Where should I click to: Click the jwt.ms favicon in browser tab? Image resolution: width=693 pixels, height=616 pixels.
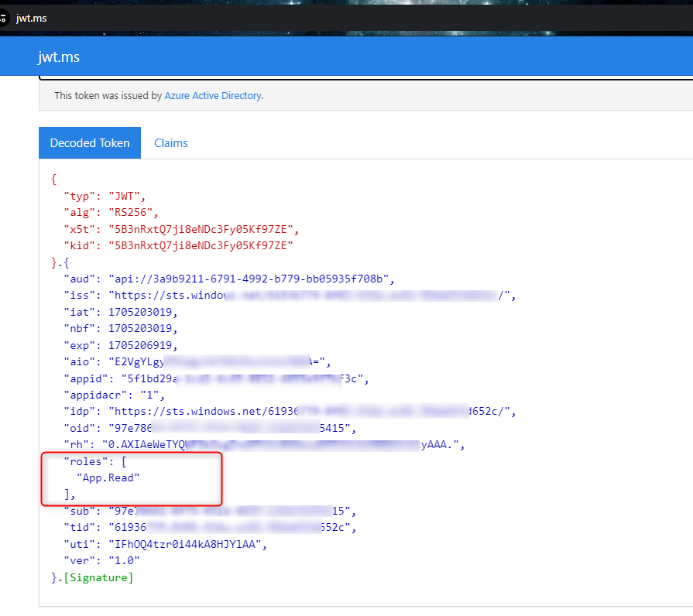(3, 18)
